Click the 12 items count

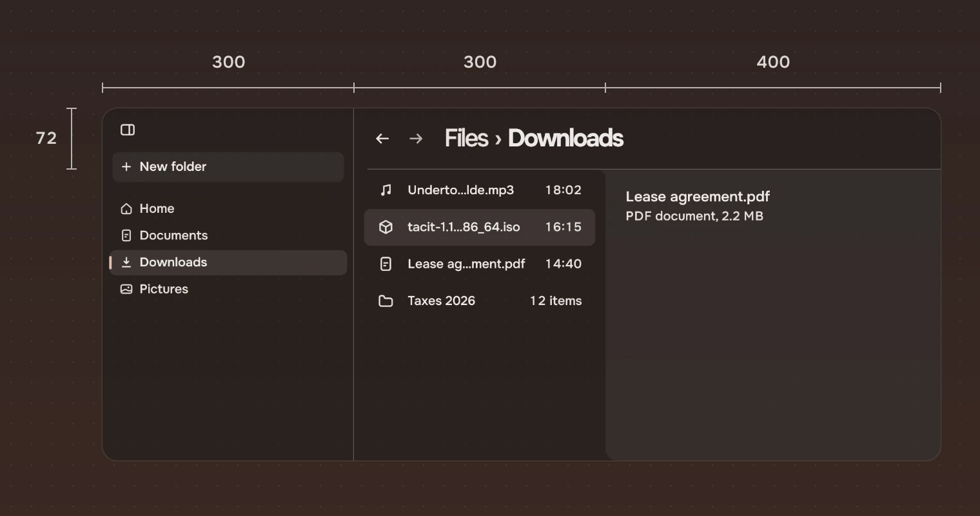556,301
